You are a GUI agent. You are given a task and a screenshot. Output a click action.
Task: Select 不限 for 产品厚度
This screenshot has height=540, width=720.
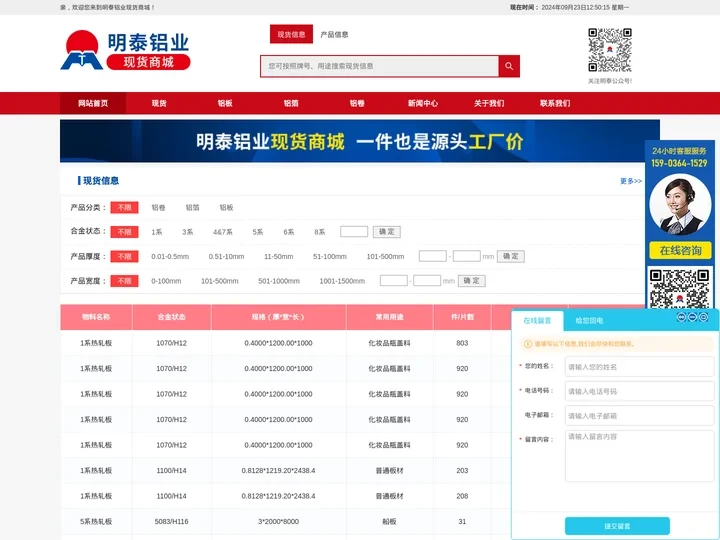124,256
